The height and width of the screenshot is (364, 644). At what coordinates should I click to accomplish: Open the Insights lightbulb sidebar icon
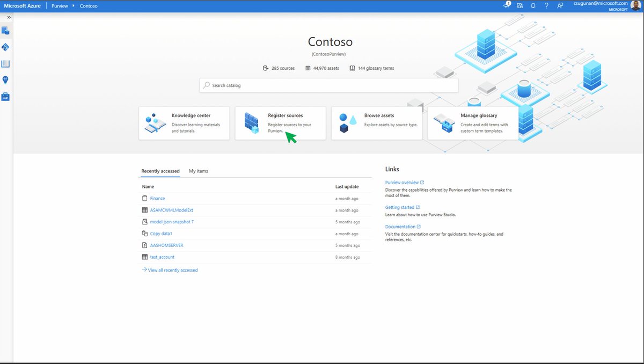(x=5, y=80)
